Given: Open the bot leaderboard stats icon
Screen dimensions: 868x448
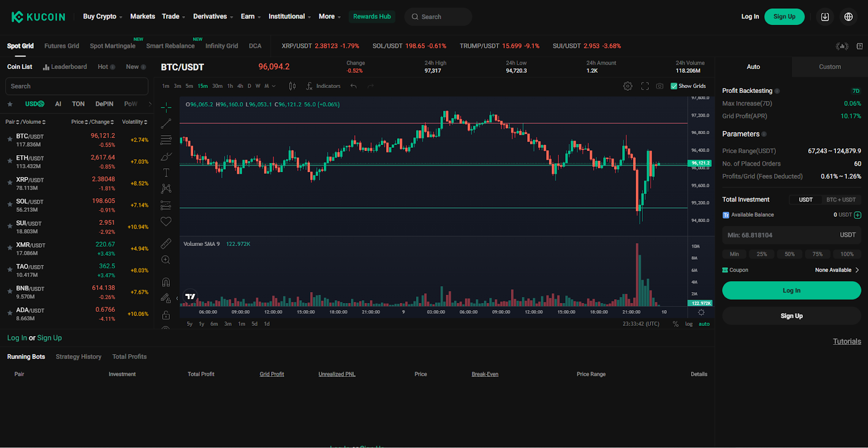Looking at the screenshot, I should pyautogui.click(x=842, y=46).
